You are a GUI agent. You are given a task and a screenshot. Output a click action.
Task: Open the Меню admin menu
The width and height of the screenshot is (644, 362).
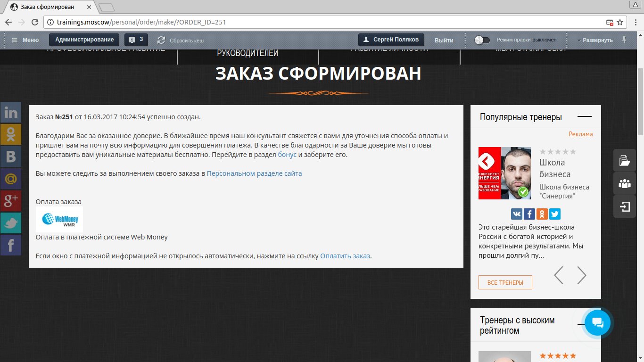click(25, 40)
